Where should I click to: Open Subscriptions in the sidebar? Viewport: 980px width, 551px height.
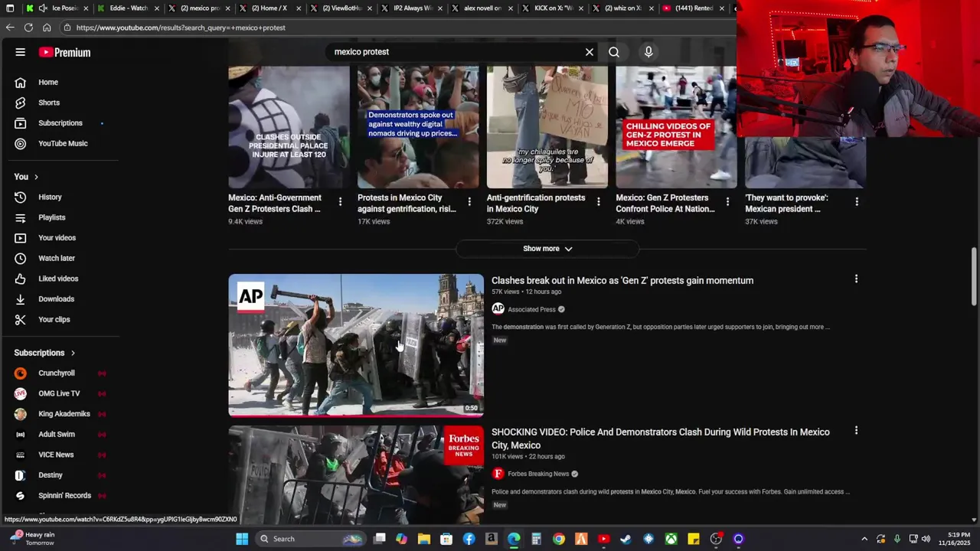click(61, 123)
